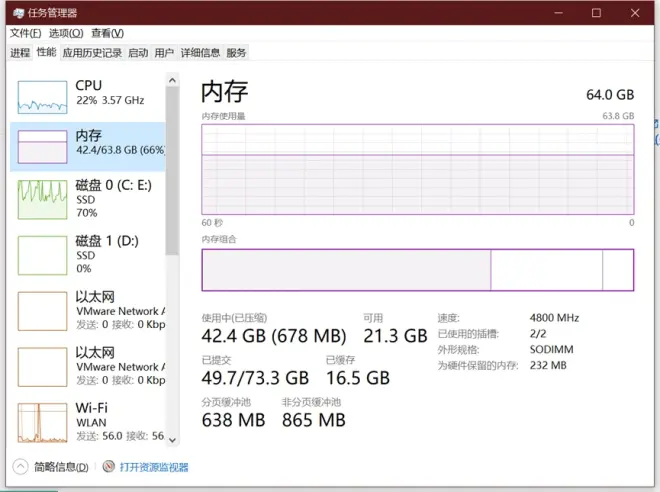
Task: Open the 查看(V) menu
Action: pos(107,33)
